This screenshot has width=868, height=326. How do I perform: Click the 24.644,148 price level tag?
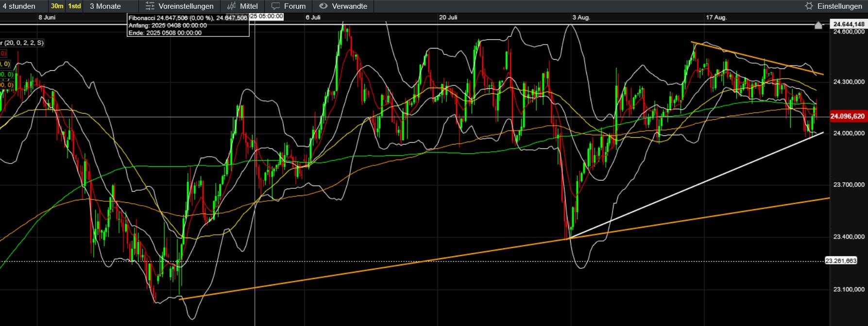(x=849, y=24)
